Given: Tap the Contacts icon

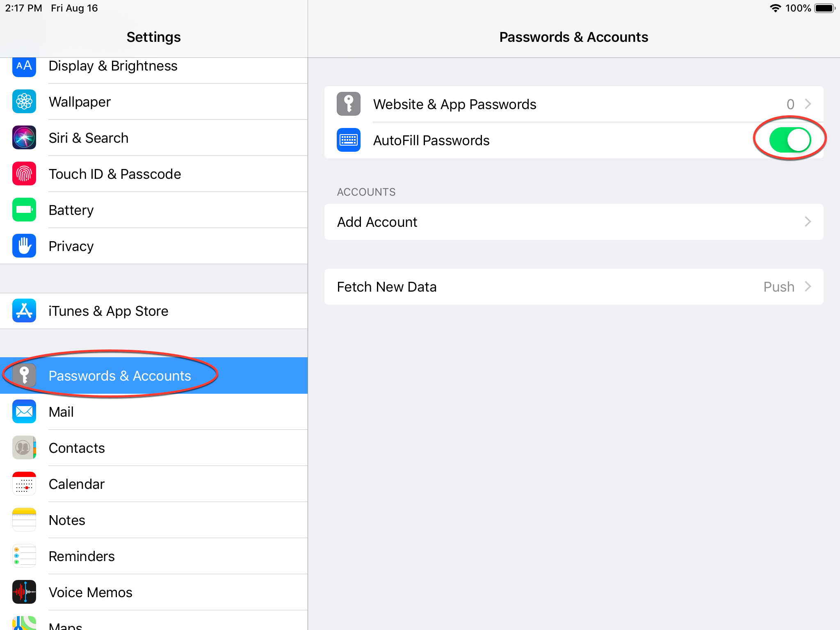Looking at the screenshot, I should pos(24,447).
